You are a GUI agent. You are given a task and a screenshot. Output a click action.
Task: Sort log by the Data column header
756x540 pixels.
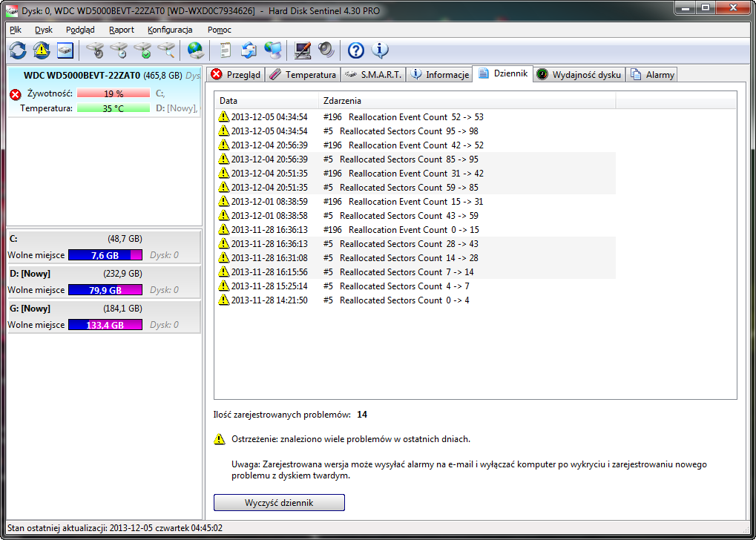coord(266,101)
